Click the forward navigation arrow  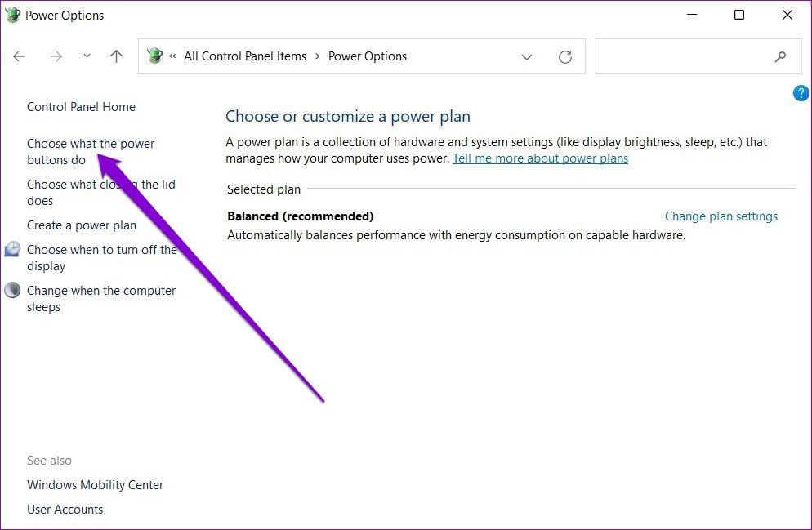[56, 56]
